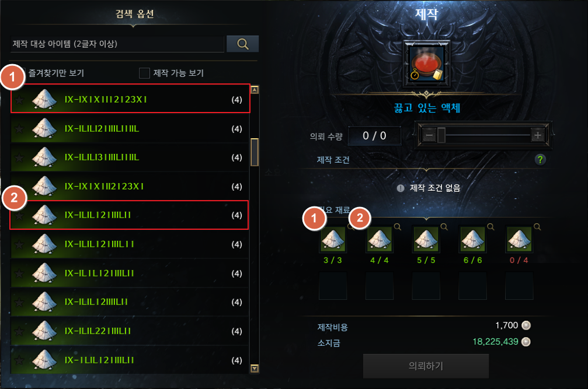Image resolution: width=588 pixels, height=389 pixels.
Task: Click the scroll down arrow of item list
Action: tap(255, 369)
